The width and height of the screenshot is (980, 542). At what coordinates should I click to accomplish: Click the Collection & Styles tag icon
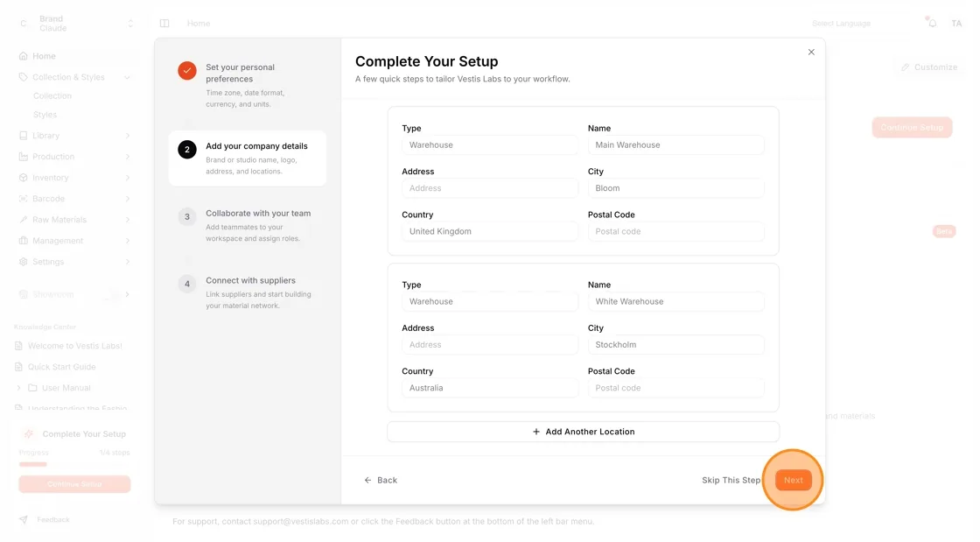(23, 78)
